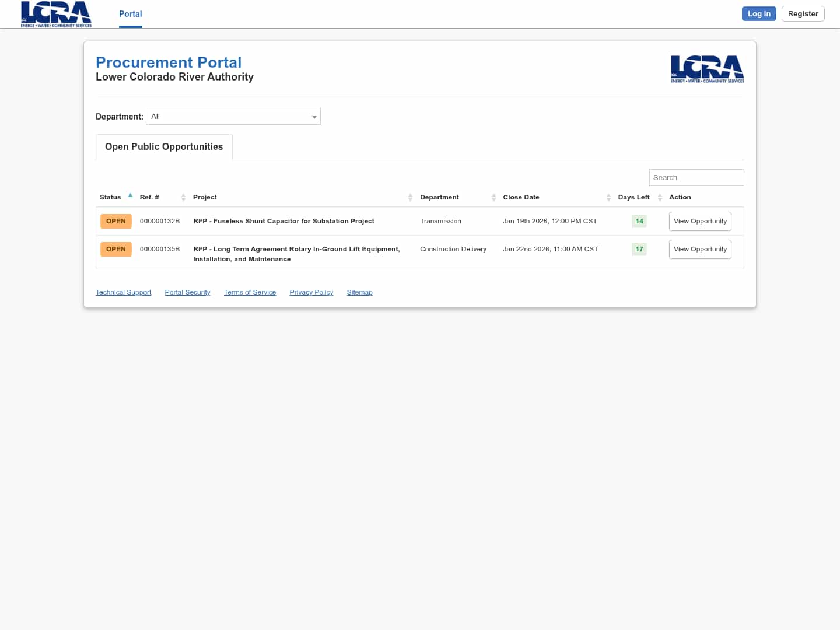Click the Register button
The width and height of the screenshot is (840, 630).
[x=803, y=13]
